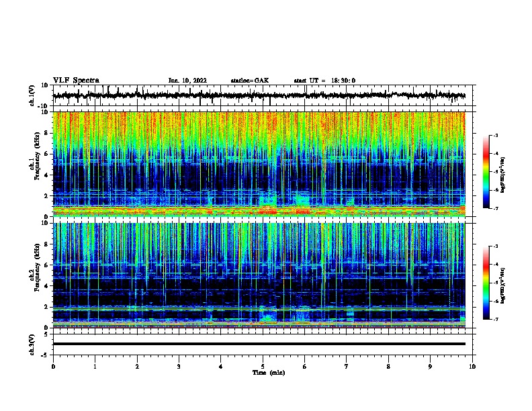The image size is (532, 411).
Task: Click the ch.1(V) waveform axis label
Action: (x=32, y=95)
